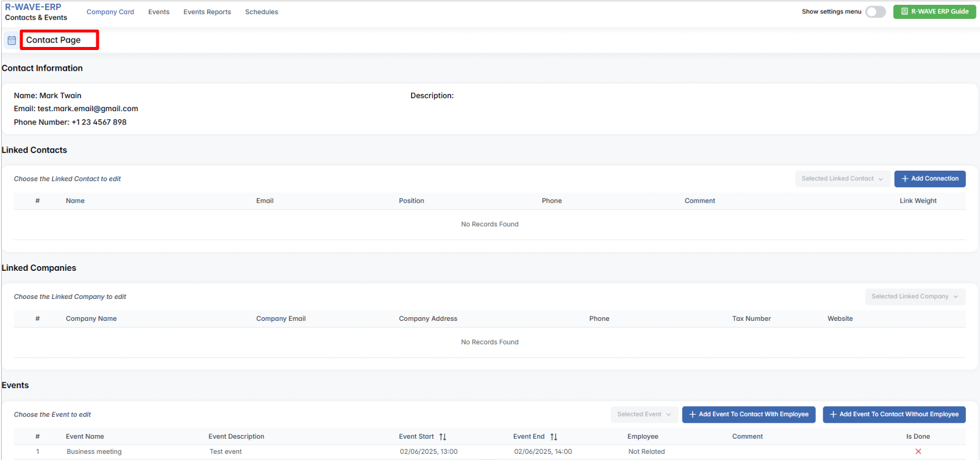
Task: Click the Link Weight column header
Action: click(x=917, y=201)
